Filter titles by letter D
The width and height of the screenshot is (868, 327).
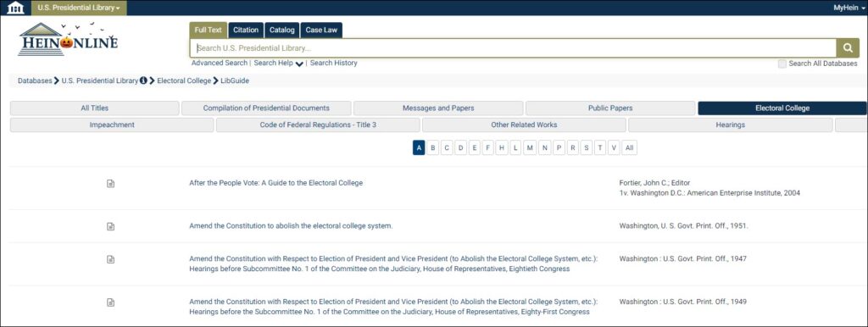[x=460, y=148]
